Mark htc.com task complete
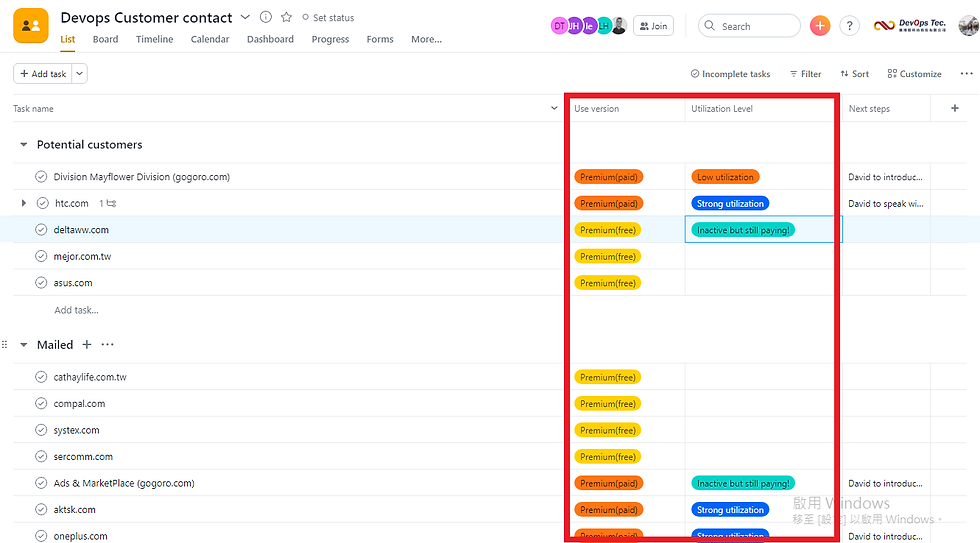 [x=42, y=203]
